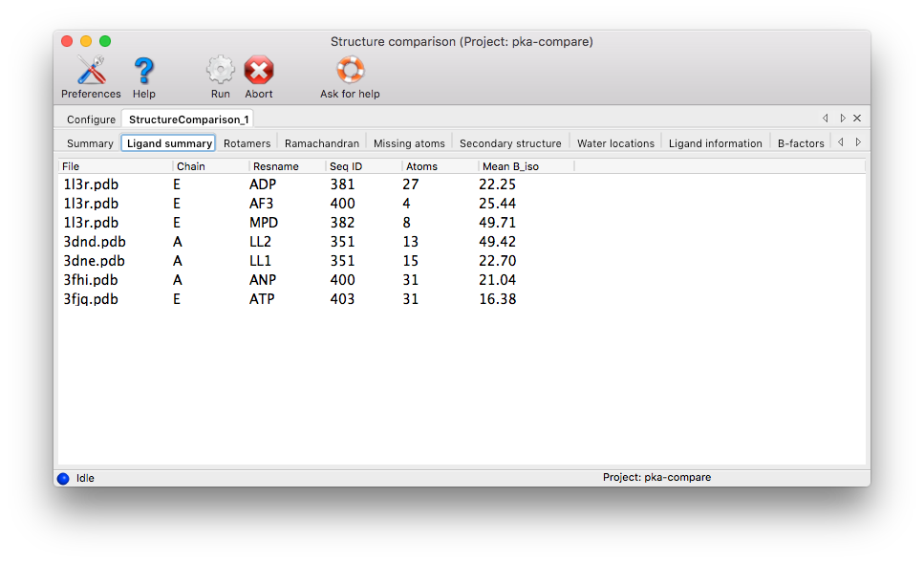Open the Ramachandran tab
The width and height of the screenshot is (924, 563).
[x=322, y=143]
